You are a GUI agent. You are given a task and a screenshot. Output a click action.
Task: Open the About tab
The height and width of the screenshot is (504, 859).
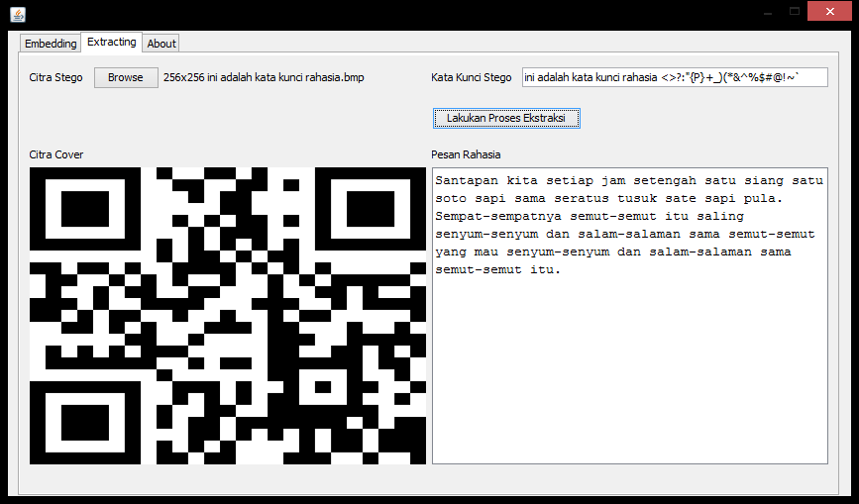pos(161,44)
